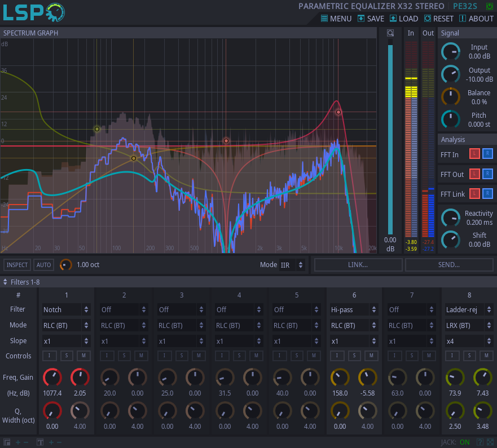Click filter 8 Solo (S) button
The height and width of the screenshot is (448, 497).
point(469,356)
